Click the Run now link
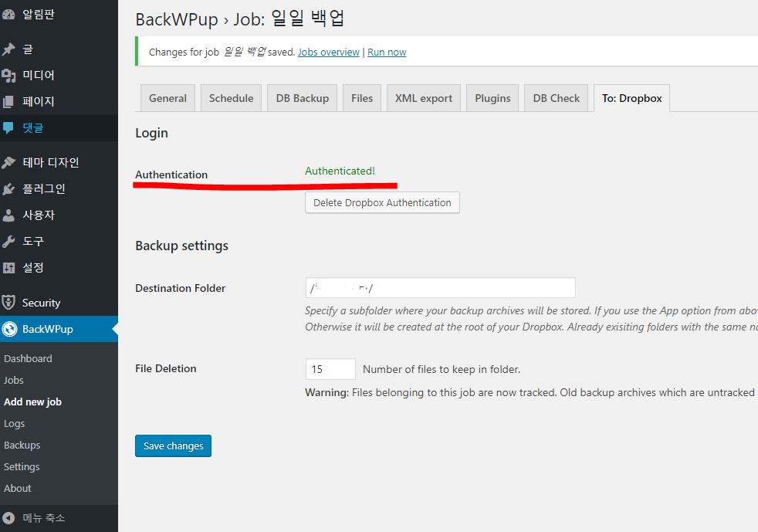Viewport: 758px width, 532px height. pyautogui.click(x=387, y=53)
